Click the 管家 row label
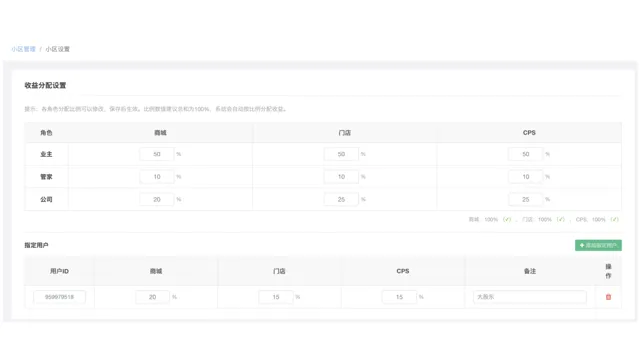 click(x=46, y=177)
